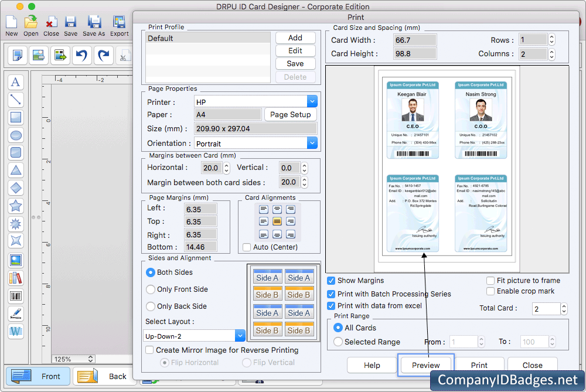
Task: Select Both Sides radio button
Action: [x=150, y=272]
